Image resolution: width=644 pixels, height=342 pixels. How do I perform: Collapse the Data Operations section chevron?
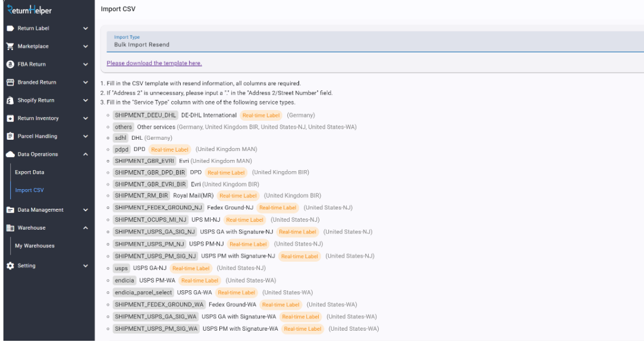pos(86,155)
